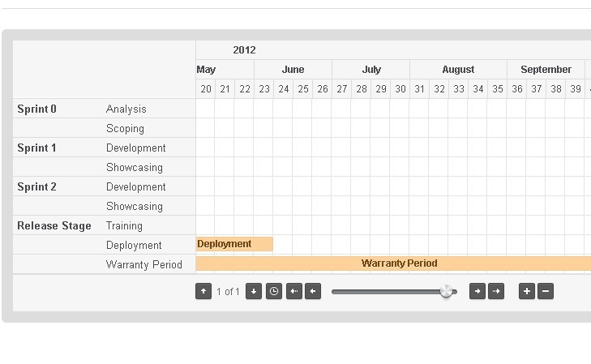Image resolution: width=591 pixels, height=364 pixels.
Task: Click the '1 of 1' page indicator
Action: (228, 292)
